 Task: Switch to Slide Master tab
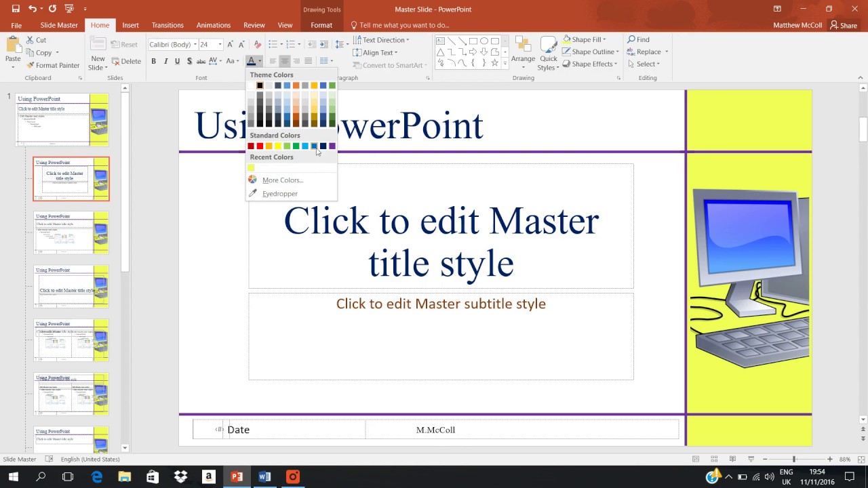(59, 25)
